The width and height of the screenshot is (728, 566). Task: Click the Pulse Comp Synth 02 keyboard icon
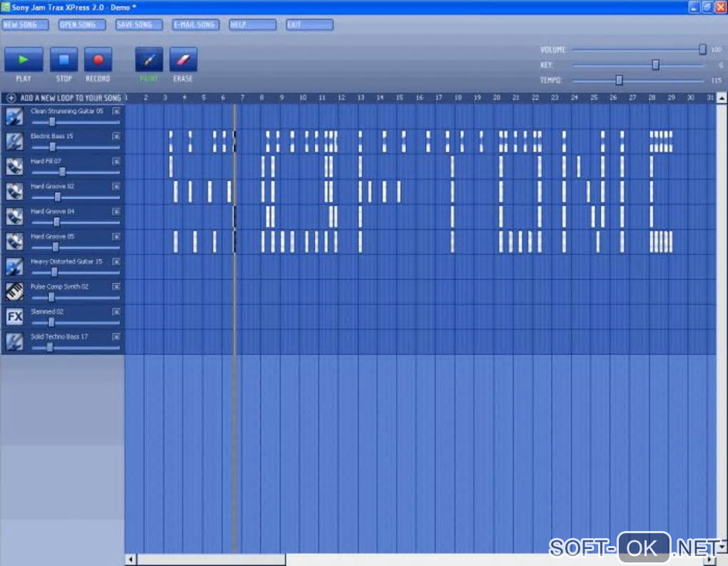click(x=14, y=292)
